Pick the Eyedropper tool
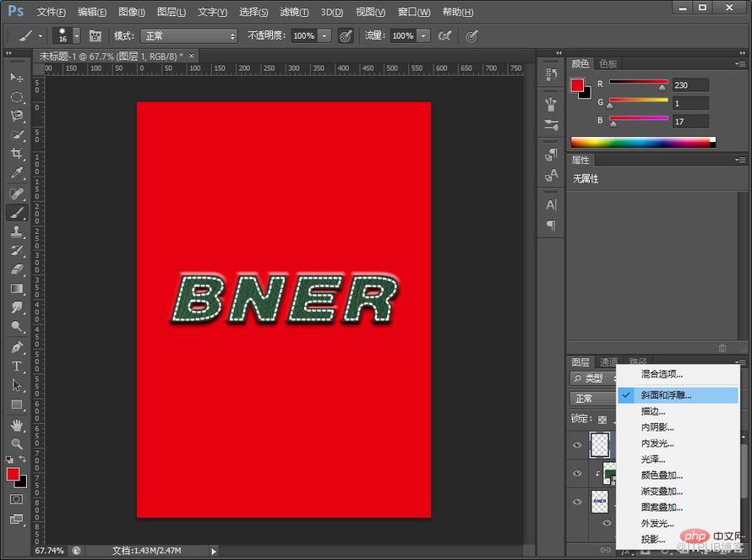This screenshot has height=560, width=752. click(x=17, y=172)
